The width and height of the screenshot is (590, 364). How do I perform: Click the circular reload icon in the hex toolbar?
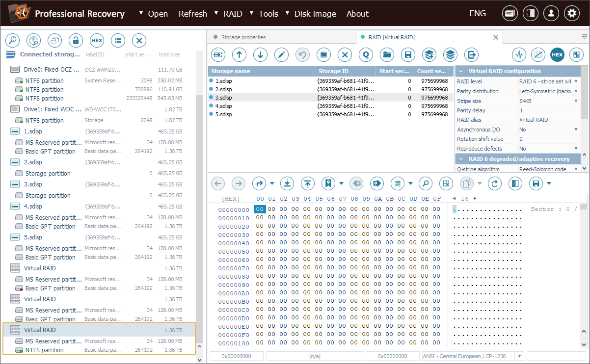point(495,183)
